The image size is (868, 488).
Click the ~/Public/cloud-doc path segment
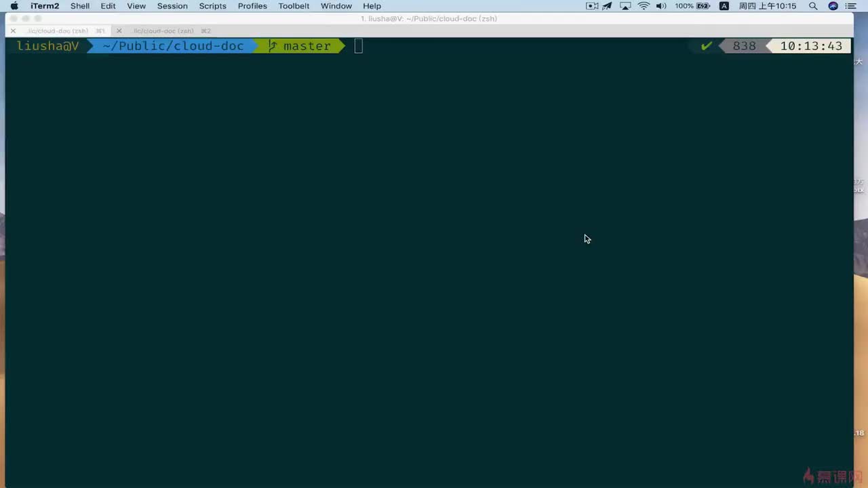point(173,46)
